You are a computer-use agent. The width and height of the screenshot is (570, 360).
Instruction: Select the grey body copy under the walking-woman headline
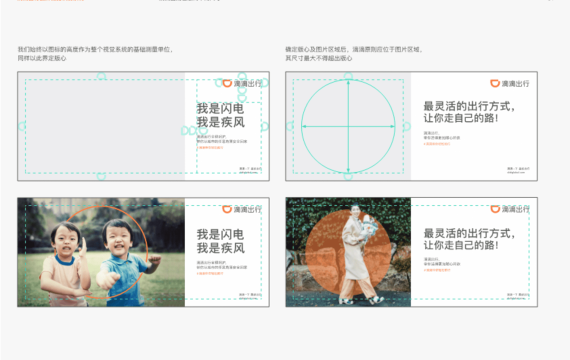(442, 261)
